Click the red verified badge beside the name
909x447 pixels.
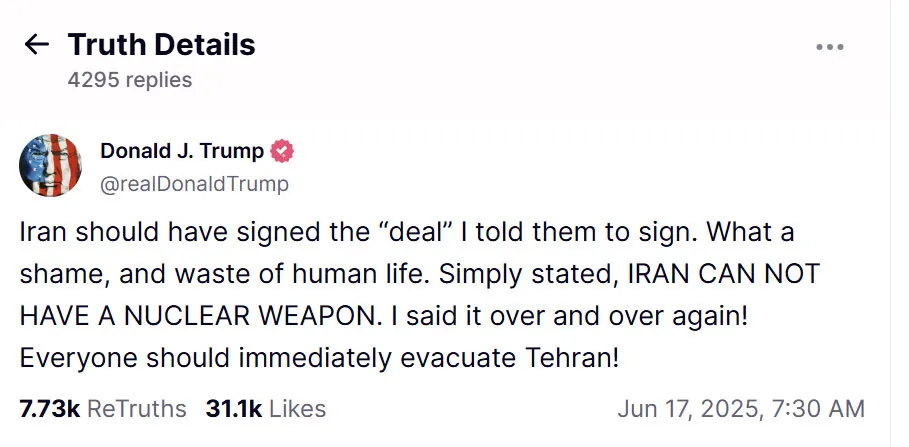click(x=282, y=151)
